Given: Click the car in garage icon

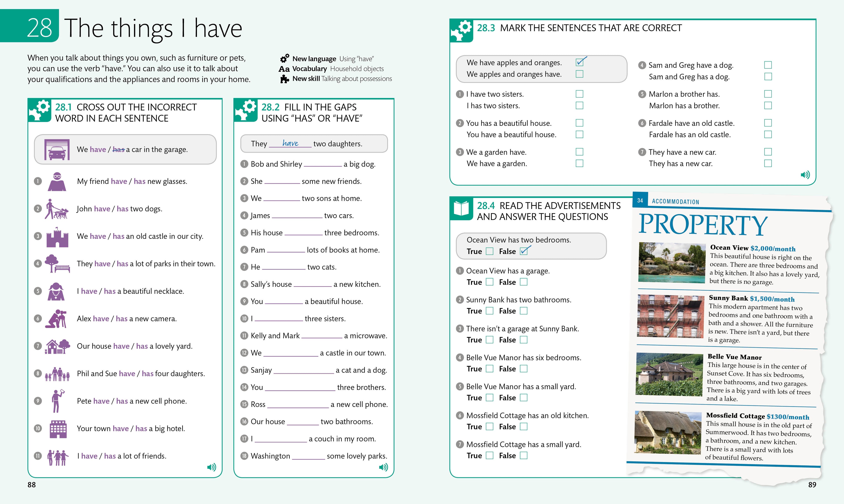Looking at the screenshot, I should point(57,149).
